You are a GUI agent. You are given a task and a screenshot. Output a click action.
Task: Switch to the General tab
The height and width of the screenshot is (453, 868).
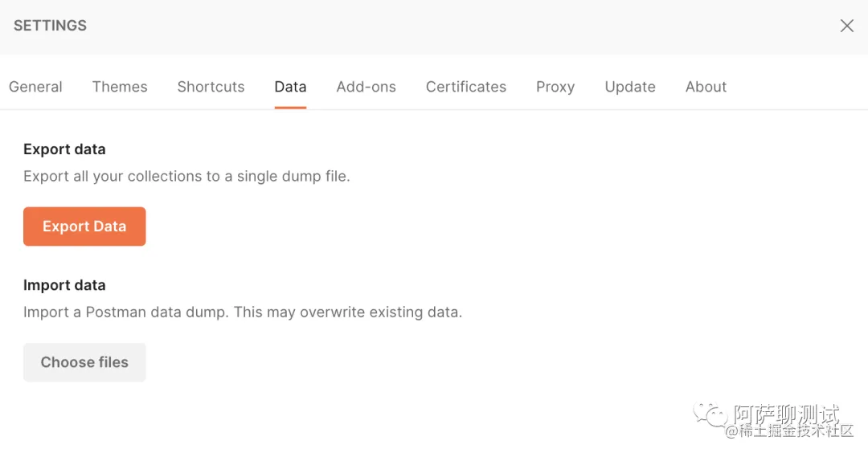tap(35, 87)
